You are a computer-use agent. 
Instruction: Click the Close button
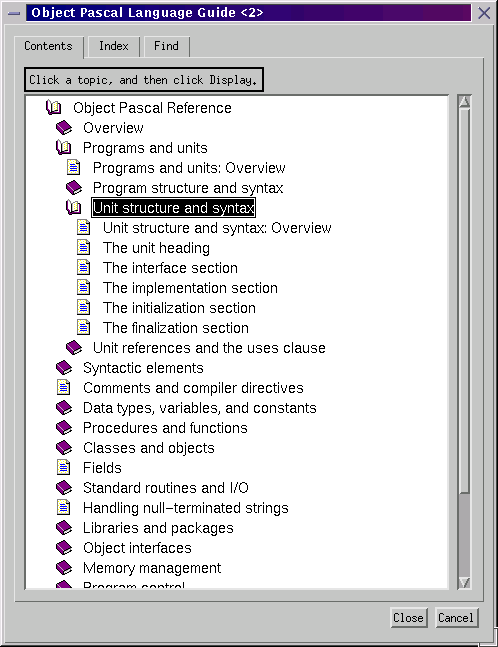408,618
